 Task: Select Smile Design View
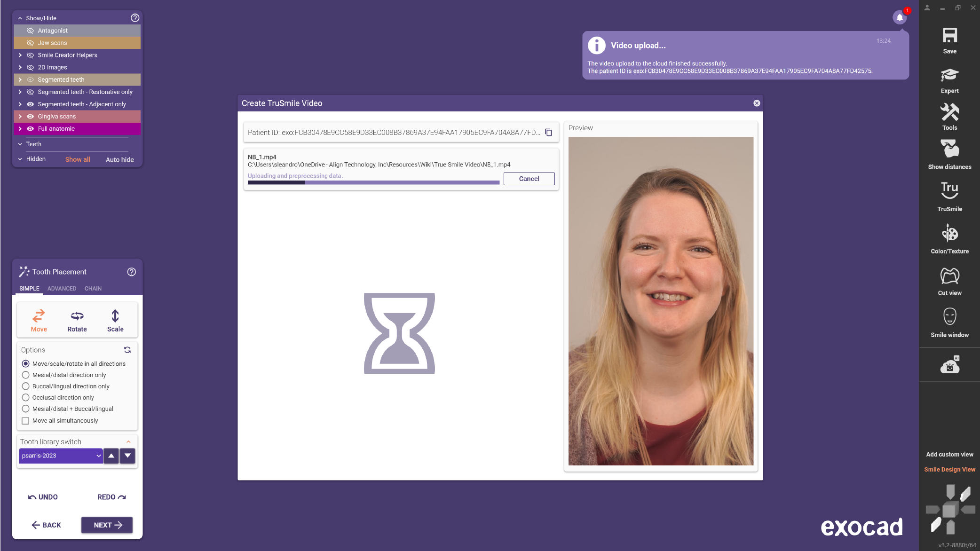coord(949,470)
